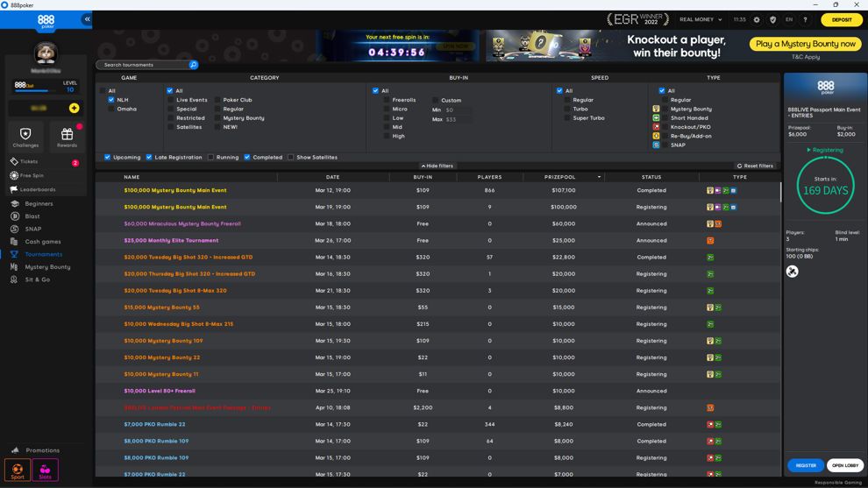Sort by Buy-in column header
Viewport: 868px width, 488px height.
coord(423,177)
